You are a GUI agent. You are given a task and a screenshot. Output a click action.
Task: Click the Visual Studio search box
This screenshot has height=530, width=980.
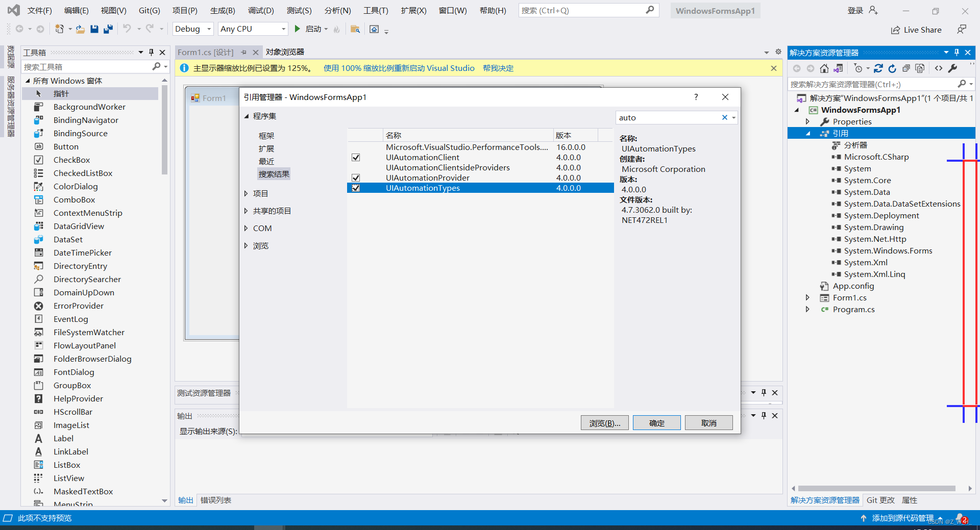tap(588, 10)
